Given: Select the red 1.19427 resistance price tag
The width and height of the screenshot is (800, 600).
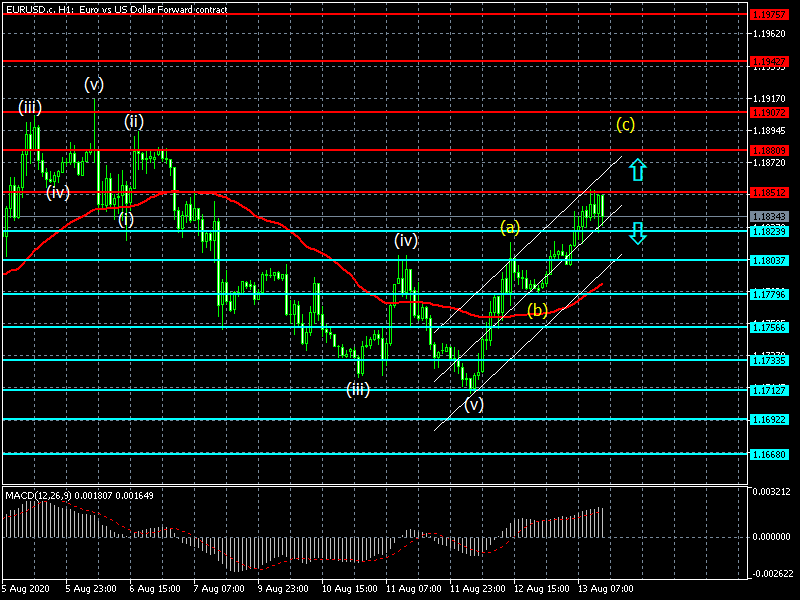Looking at the screenshot, I should (768, 61).
